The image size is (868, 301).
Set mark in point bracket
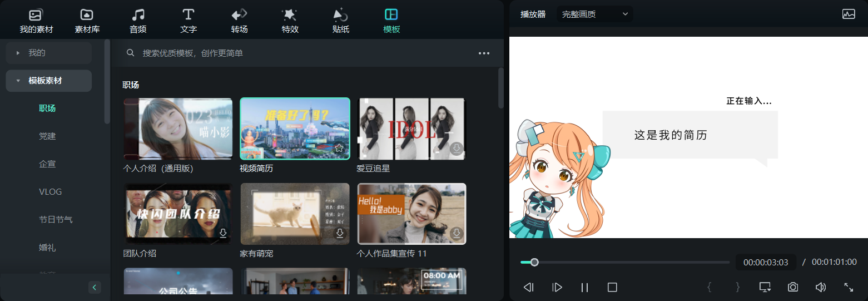pyautogui.click(x=709, y=287)
